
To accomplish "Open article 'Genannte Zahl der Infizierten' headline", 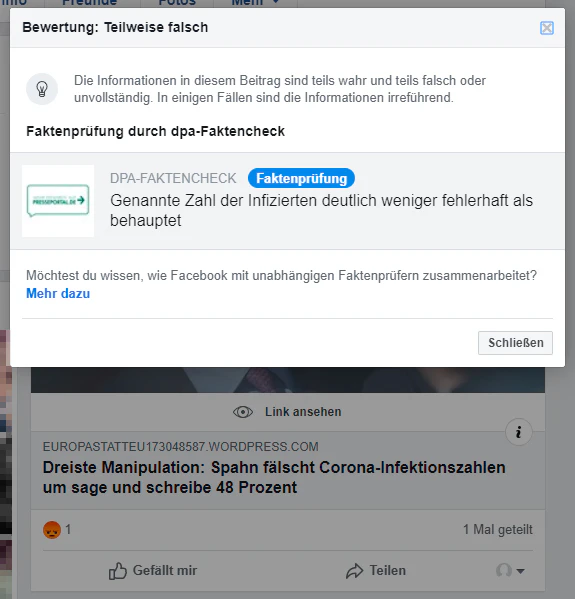I will tap(321, 210).
